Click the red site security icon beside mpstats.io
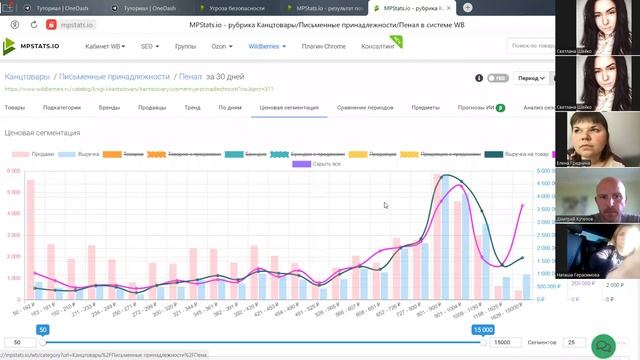640x360 pixels. [51, 25]
